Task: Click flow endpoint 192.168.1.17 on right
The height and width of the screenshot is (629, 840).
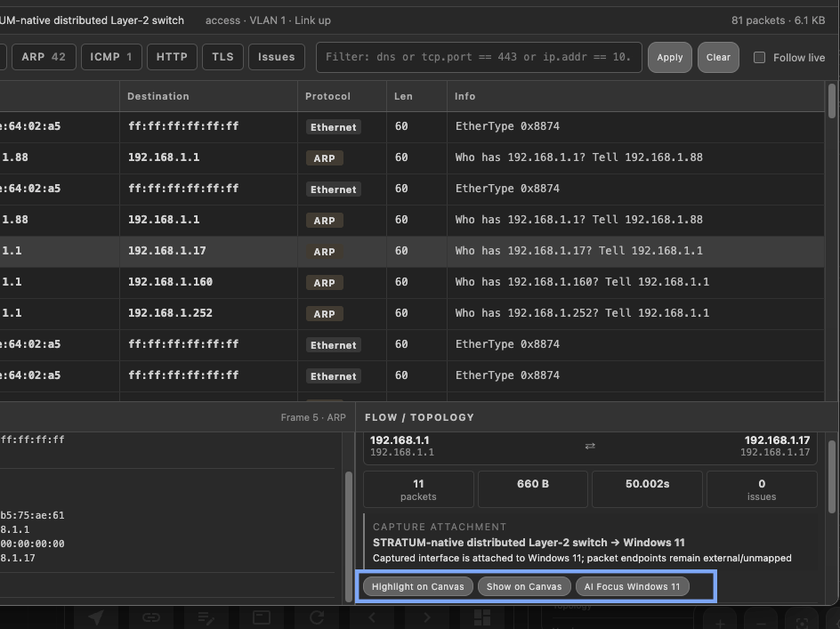Action: [775, 446]
